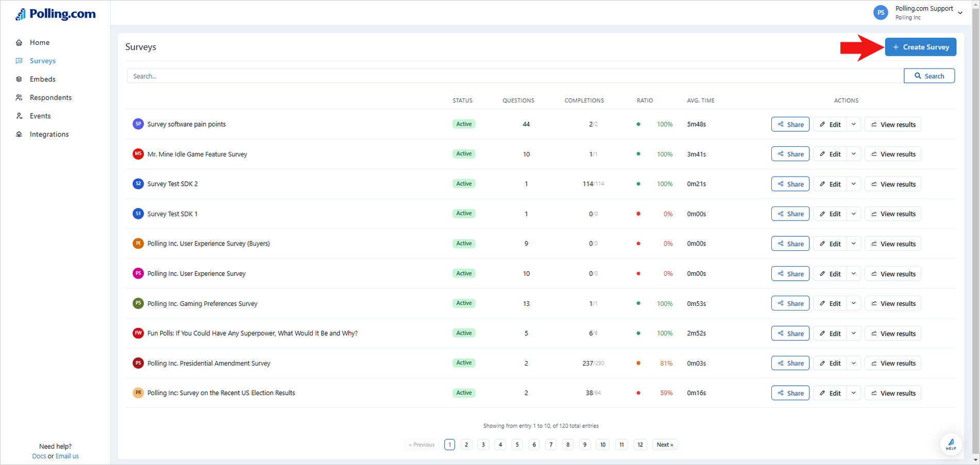The width and height of the screenshot is (980, 465).
Task: Expand edit options for Survey Test SDK 2
Action: 853,184
